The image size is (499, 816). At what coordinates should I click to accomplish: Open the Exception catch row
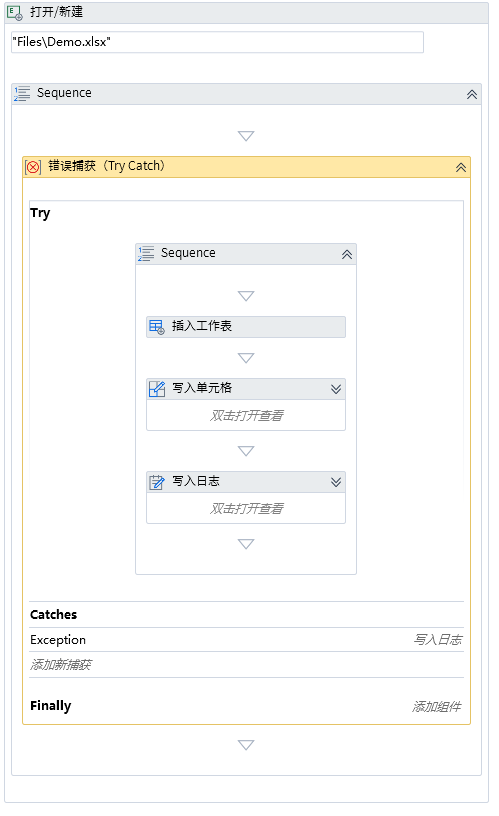pos(246,640)
